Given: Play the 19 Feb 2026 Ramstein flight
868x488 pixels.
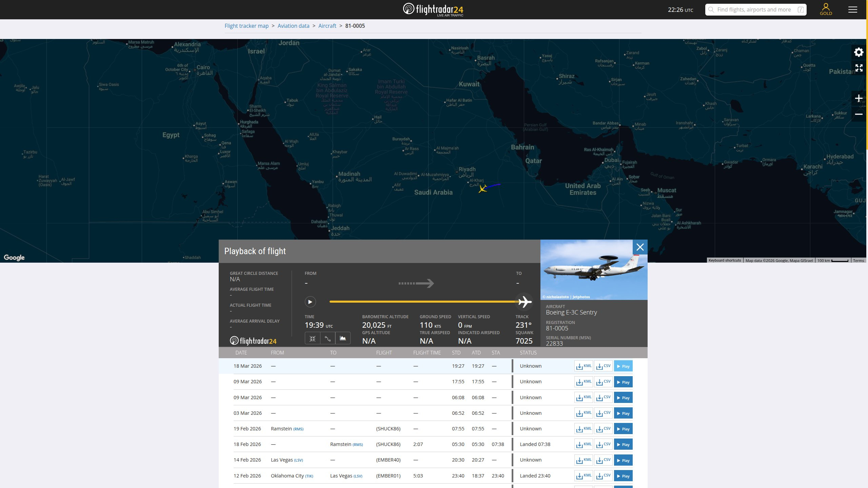Looking at the screenshot, I should click(x=623, y=429).
